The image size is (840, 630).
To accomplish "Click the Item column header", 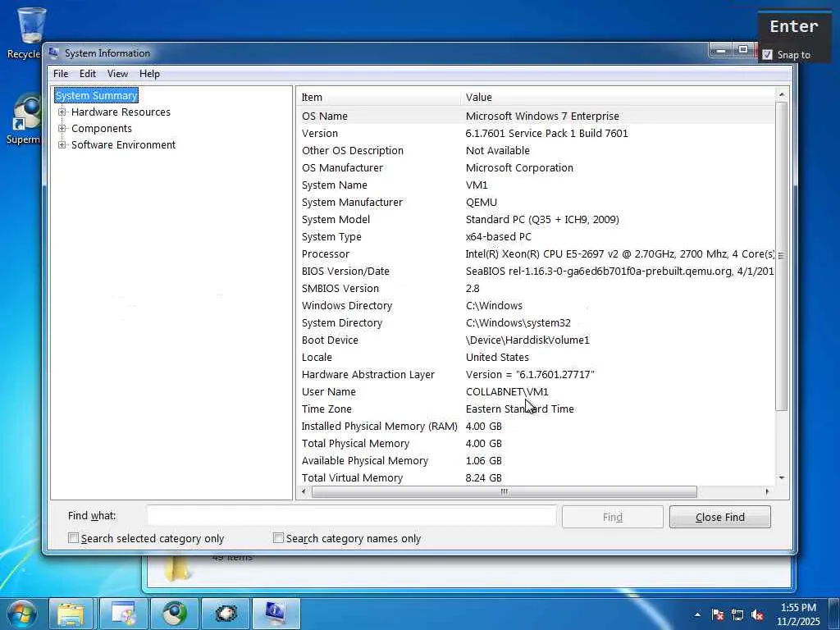I will pyautogui.click(x=378, y=97).
